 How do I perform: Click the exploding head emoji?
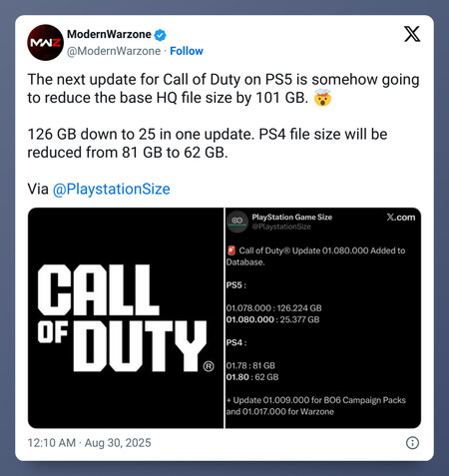tap(322, 98)
